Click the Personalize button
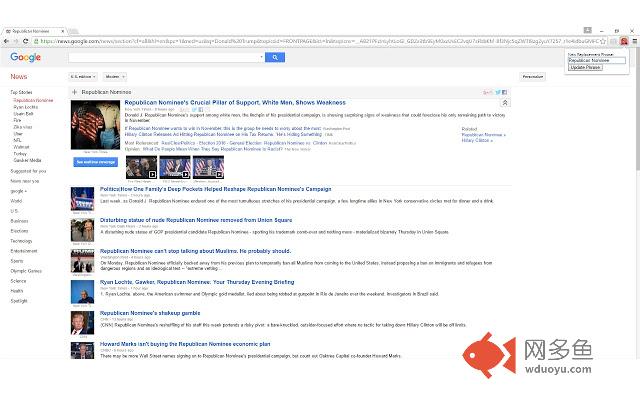 click(533, 77)
